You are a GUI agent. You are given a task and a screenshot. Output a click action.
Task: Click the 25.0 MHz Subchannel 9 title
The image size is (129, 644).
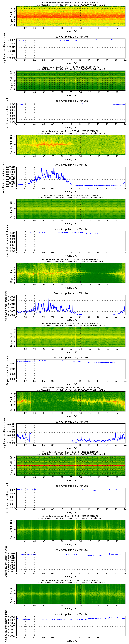click(x=71, y=581)
